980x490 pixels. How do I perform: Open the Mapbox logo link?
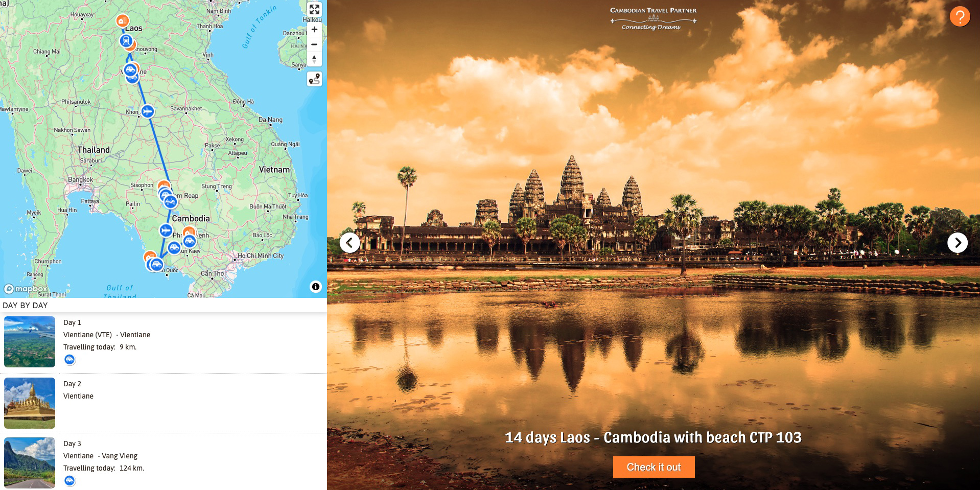[26, 289]
